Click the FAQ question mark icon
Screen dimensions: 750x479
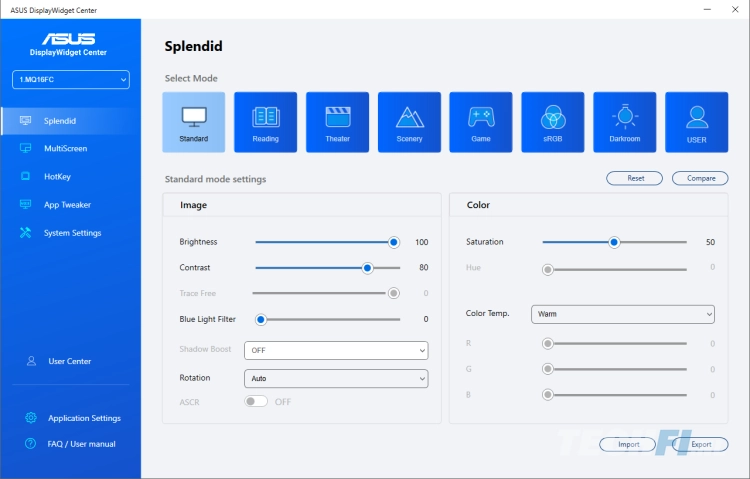click(30, 444)
